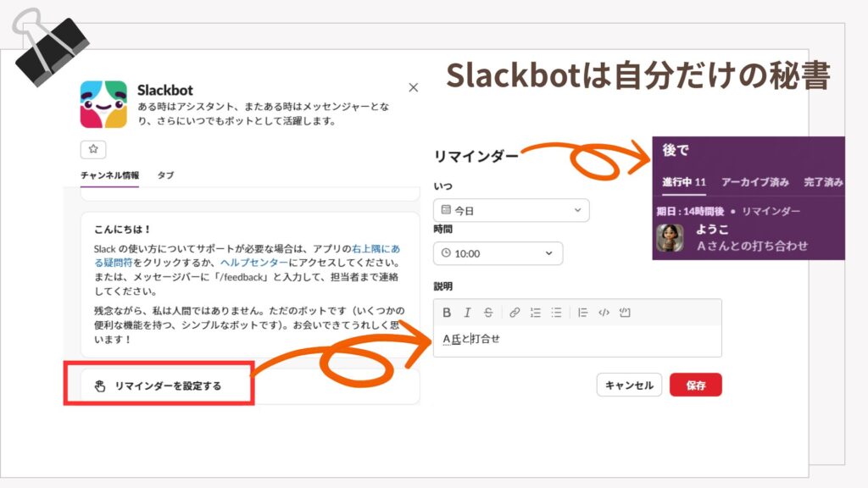
Task: Open the 今日 date dropdown
Action: tap(511, 210)
